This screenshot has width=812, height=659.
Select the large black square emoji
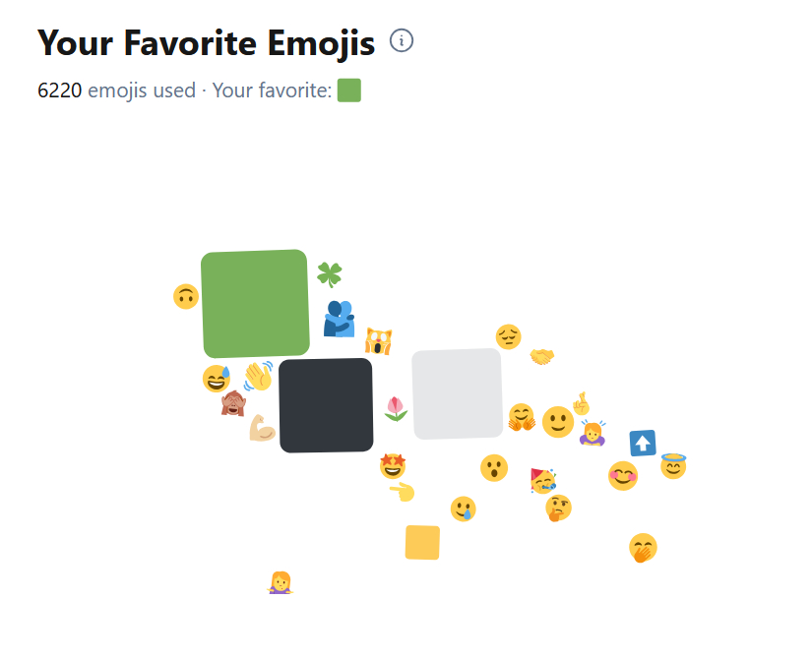326,405
